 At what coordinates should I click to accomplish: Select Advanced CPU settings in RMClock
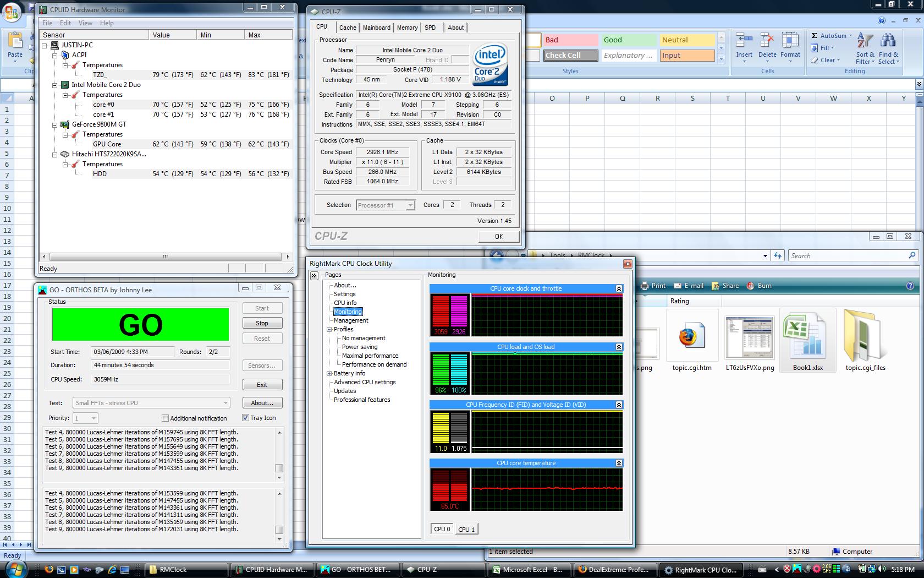click(x=365, y=382)
